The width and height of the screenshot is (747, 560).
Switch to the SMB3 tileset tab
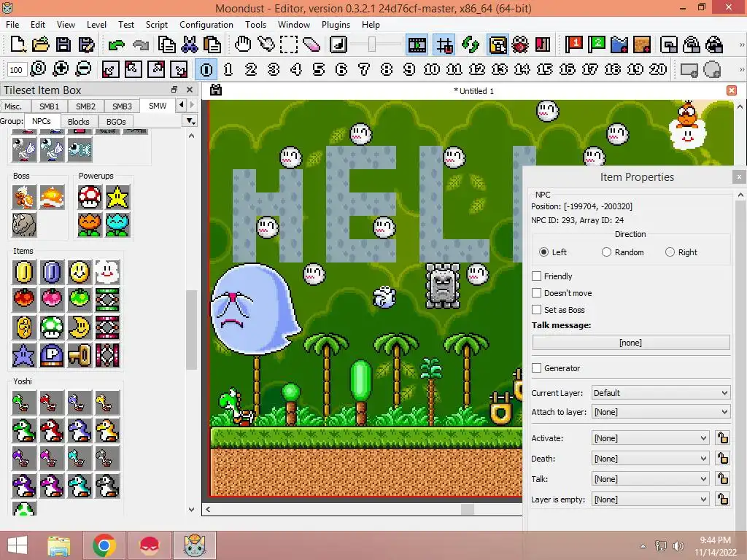(122, 106)
